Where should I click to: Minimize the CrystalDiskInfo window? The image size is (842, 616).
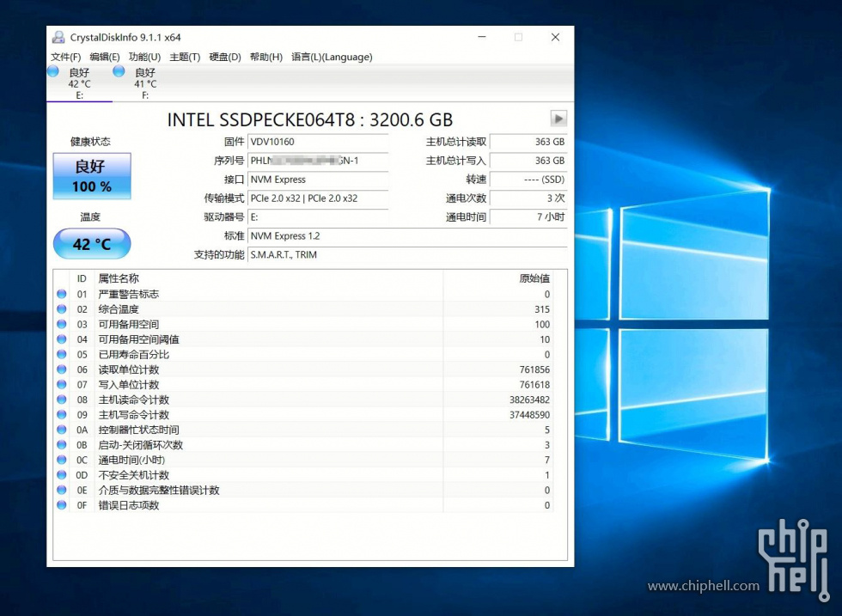[482, 37]
